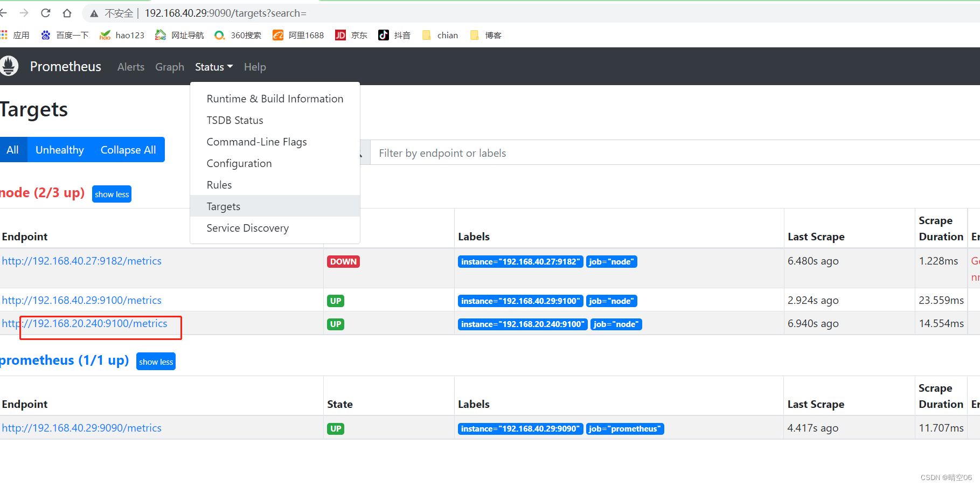This screenshot has height=486, width=980.
Task: Select Service Discovery from the Status menu
Action: (247, 228)
